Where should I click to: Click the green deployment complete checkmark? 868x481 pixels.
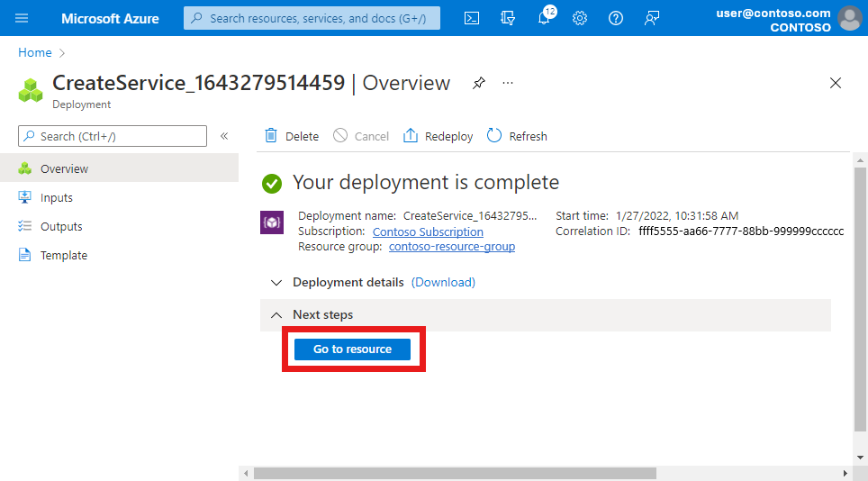tap(272, 183)
